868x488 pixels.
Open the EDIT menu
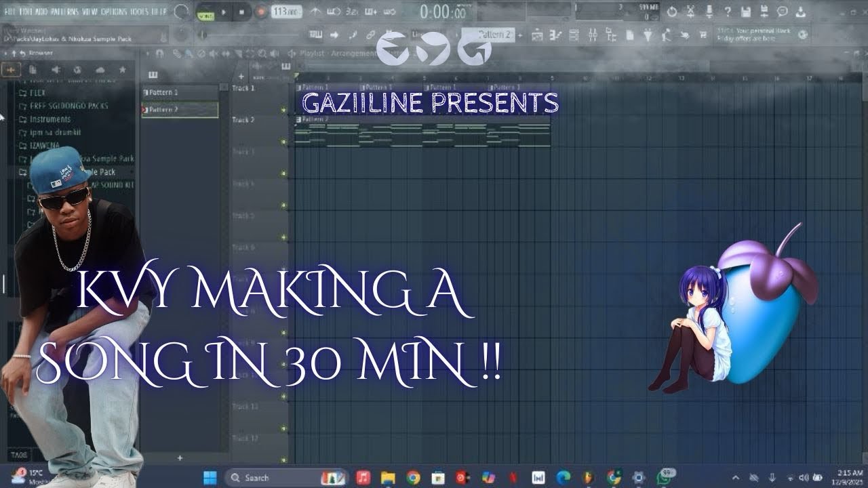coord(26,11)
